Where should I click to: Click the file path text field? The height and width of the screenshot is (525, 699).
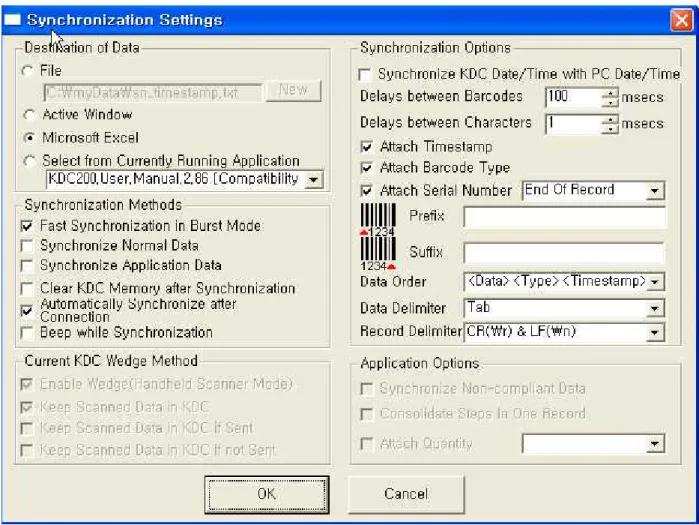152,93
